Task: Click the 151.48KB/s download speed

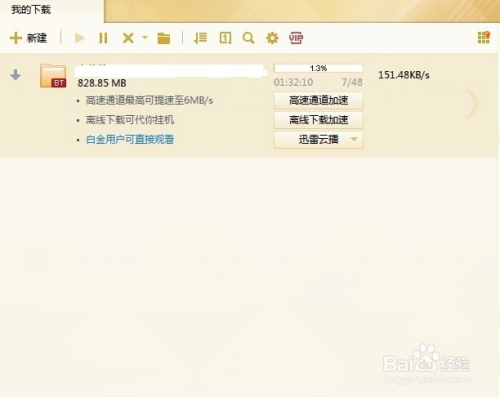Action: coord(404,75)
